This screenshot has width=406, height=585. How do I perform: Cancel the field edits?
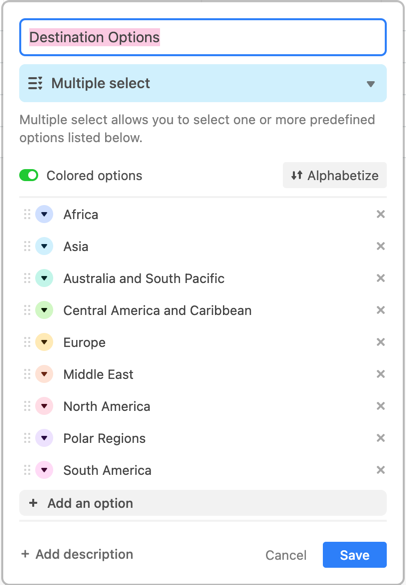[x=286, y=555]
